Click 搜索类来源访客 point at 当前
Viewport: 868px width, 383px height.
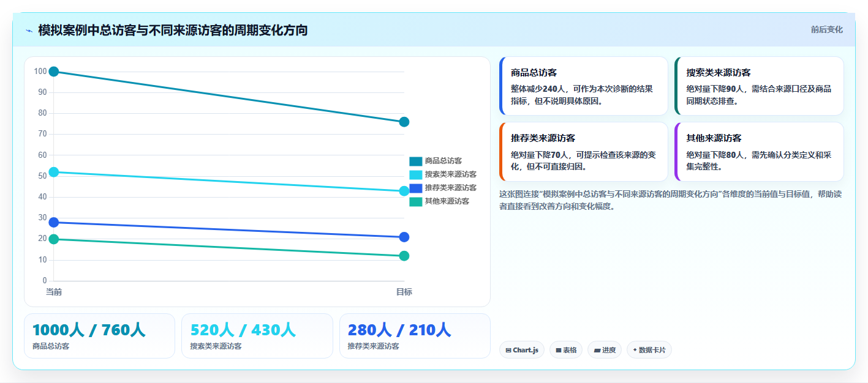coord(54,172)
